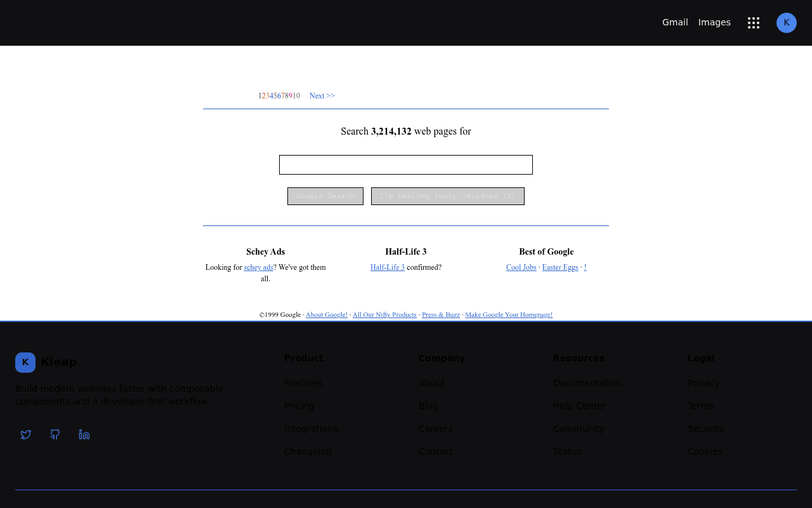Open the Twitter social icon
This screenshot has height=508, width=812.
(x=26, y=434)
